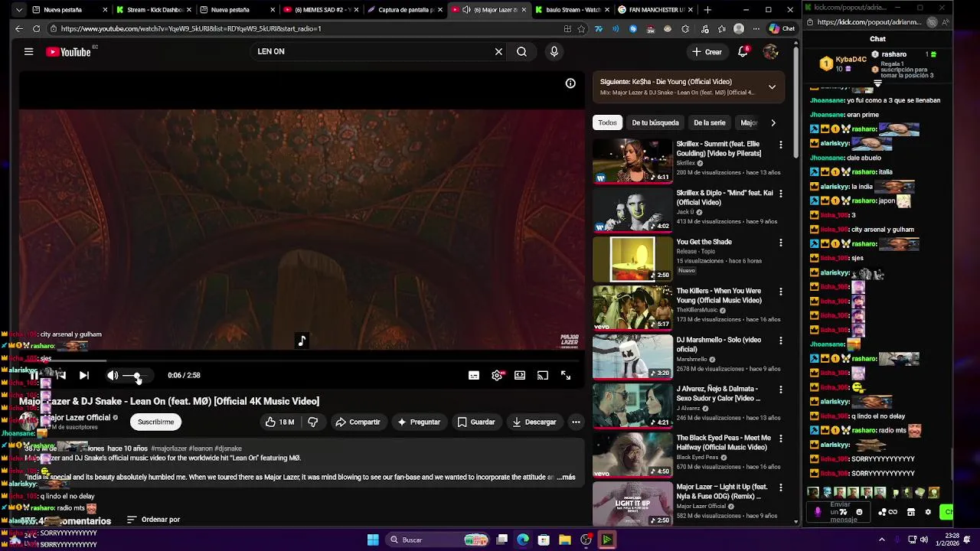
Task: Show more filter chips with right arrow
Action: 773,122
